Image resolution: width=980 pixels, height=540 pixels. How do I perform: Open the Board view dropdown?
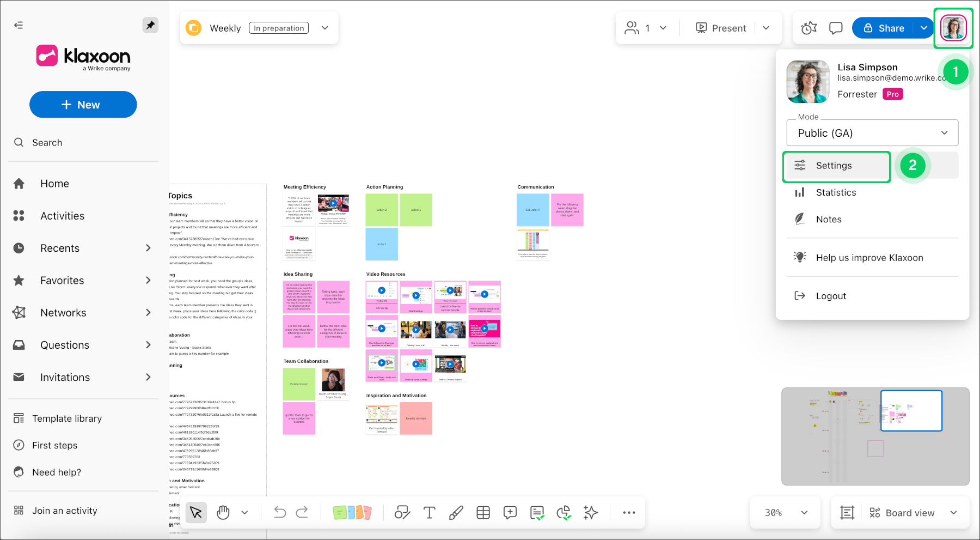coord(913,513)
